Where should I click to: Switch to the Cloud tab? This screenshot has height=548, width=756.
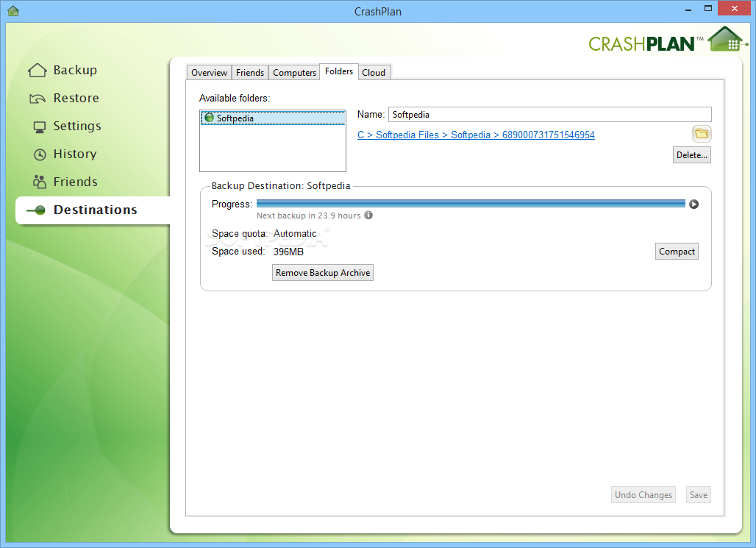(x=374, y=72)
